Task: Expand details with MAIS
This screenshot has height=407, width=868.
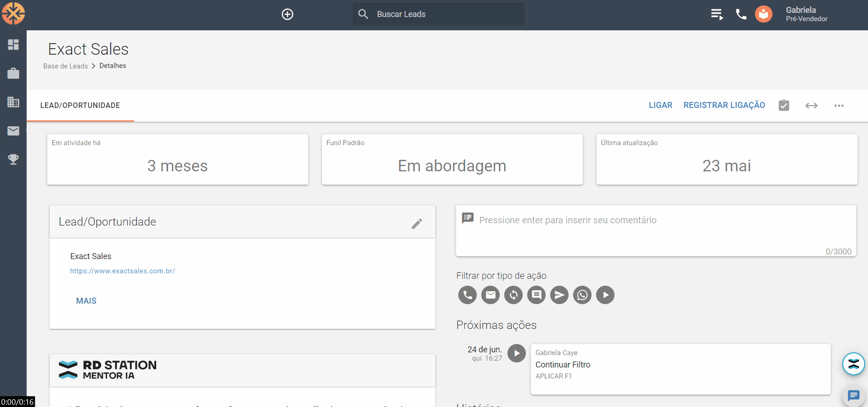Action: click(86, 301)
